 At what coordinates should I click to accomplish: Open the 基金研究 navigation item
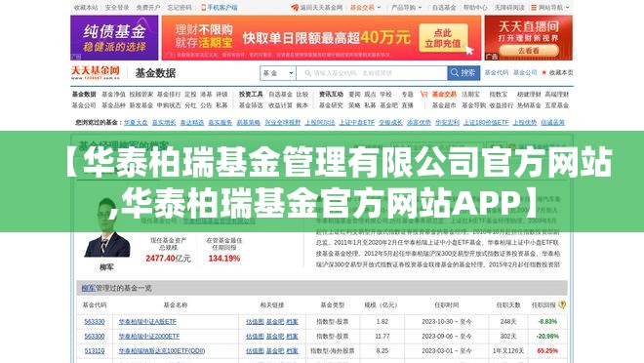331,105
